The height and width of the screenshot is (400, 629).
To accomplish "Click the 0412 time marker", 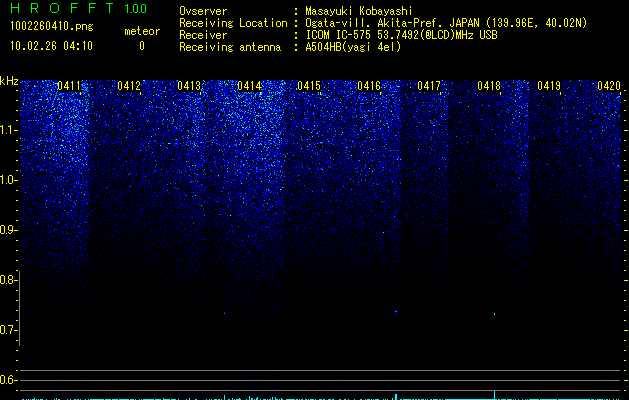I will pyautogui.click(x=129, y=86).
